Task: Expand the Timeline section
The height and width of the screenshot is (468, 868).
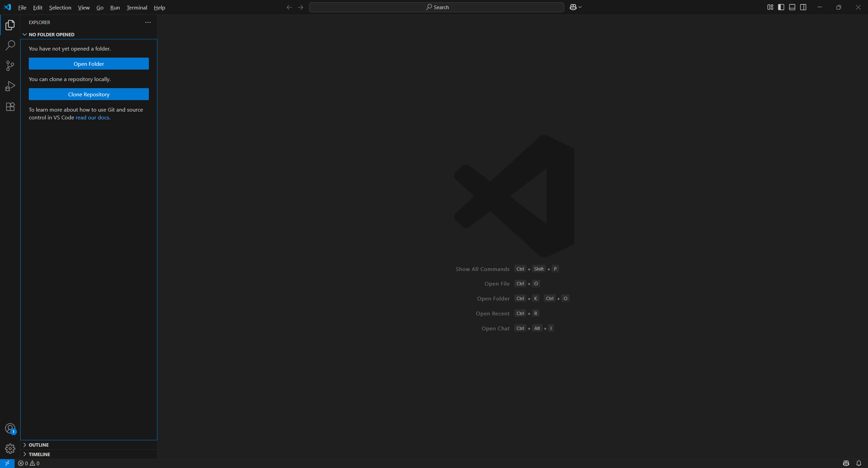Action: coord(39,454)
